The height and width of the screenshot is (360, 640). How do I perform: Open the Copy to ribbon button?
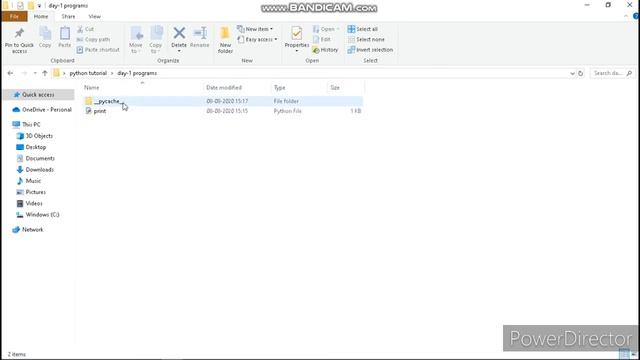[x=156, y=40]
